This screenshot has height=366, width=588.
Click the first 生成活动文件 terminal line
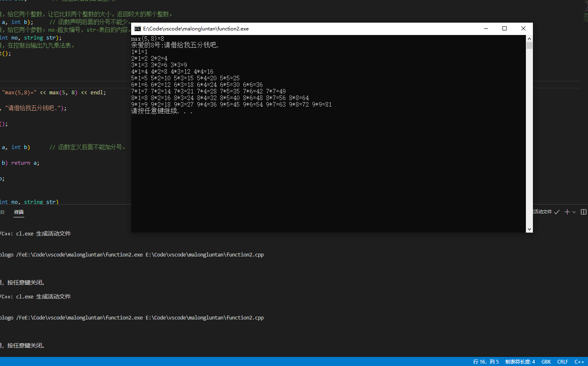coord(35,233)
